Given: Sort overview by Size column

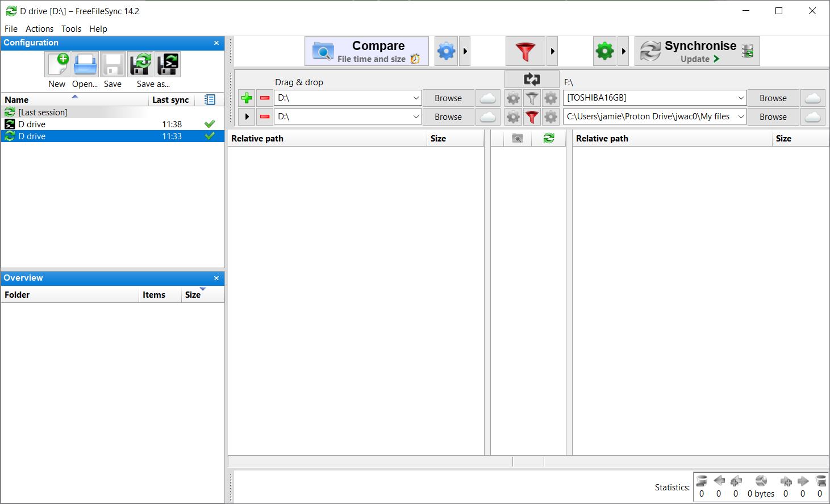Looking at the screenshot, I should click(203, 295).
